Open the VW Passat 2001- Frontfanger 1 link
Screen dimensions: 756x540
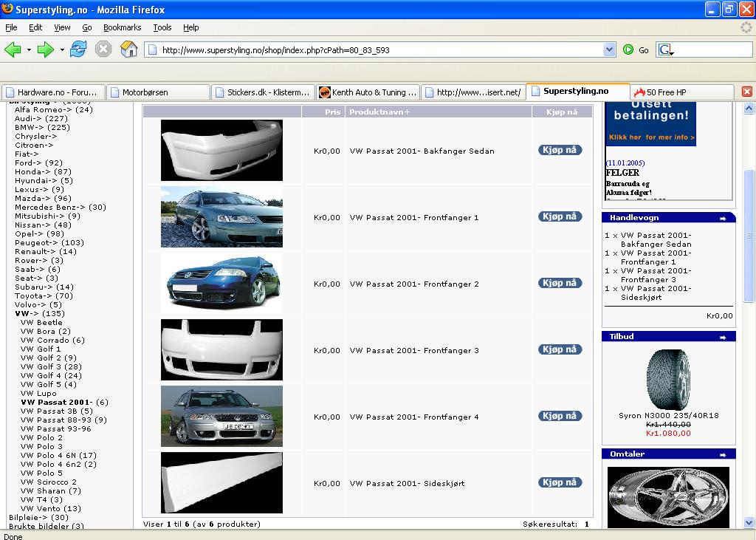click(414, 218)
